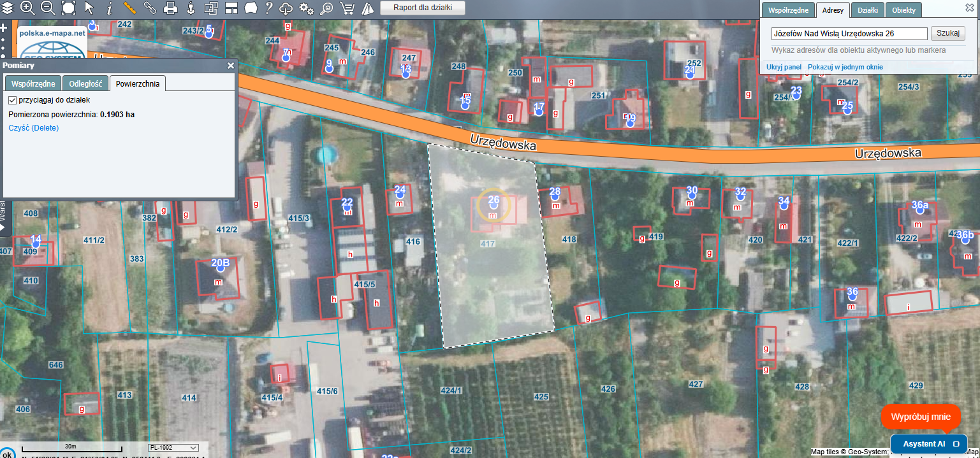Open the Działki tab in search panel
Image resolution: width=980 pixels, height=458 pixels.
[867, 10]
